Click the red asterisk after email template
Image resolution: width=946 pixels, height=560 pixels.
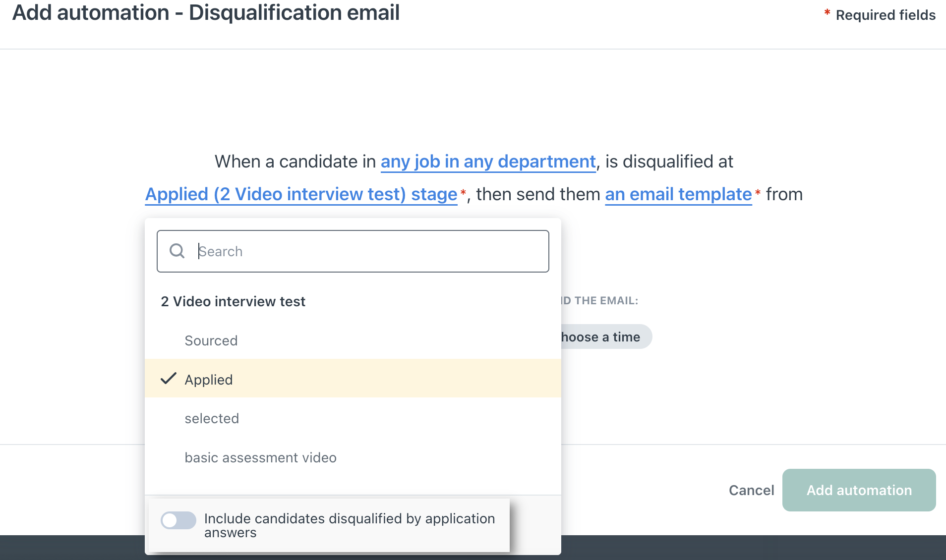(758, 192)
